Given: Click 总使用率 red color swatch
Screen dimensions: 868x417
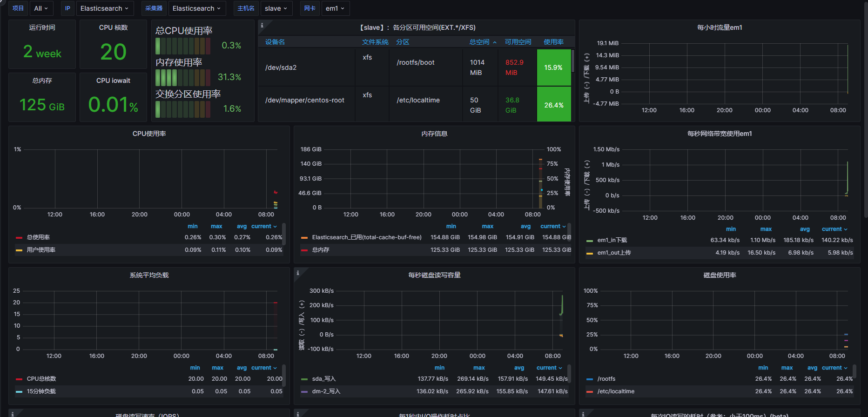Looking at the screenshot, I should tap(19, 238).
